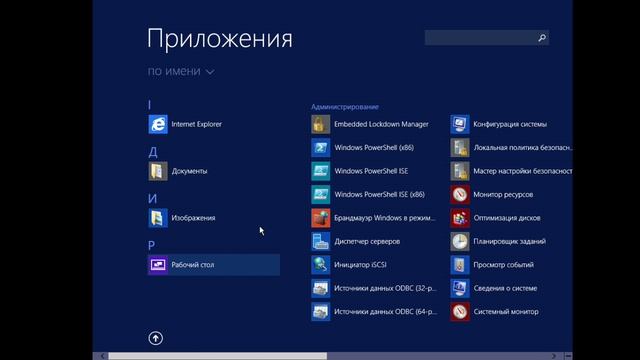Open Планировщик заданий icon
Viewport: 640px width, 360px height.
pos(460,242)
